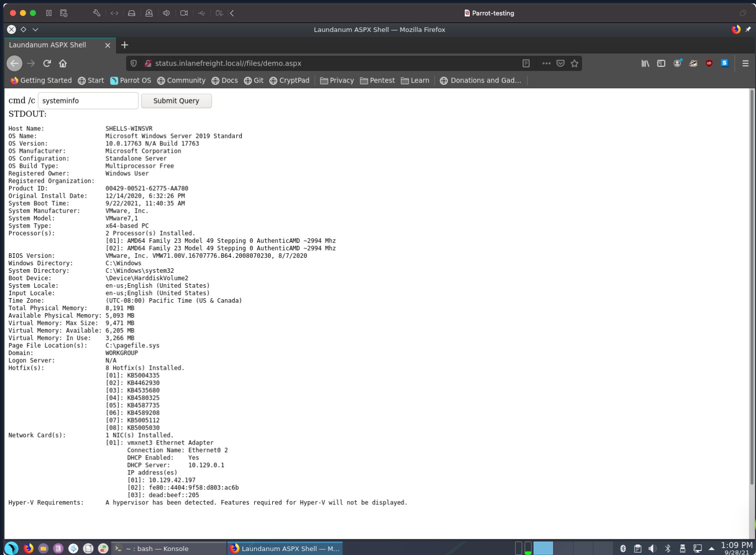This screenshot has width=756, height=555.
Task: Click hotfix KB5004335 entry
Action: coord(143,375)
